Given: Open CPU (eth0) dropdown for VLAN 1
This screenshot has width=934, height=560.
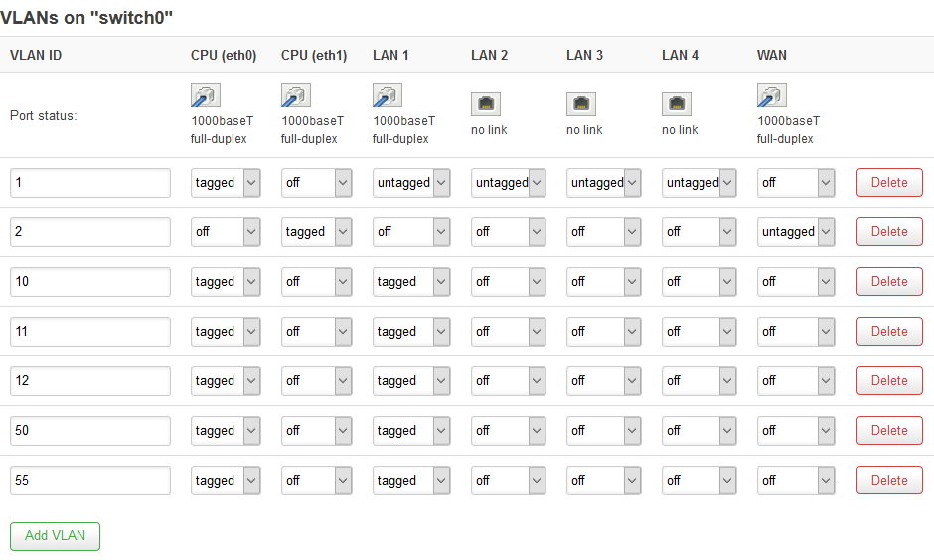Looking at the screenshot, I should click(226, 183).
